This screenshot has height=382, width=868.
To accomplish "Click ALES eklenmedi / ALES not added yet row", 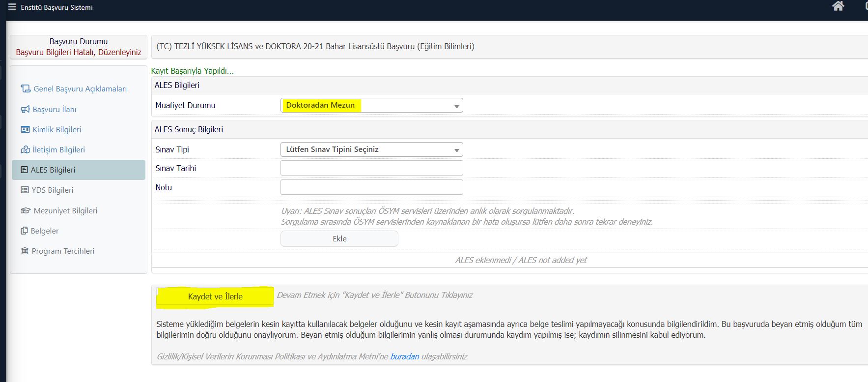I will [x=510, y=260].
